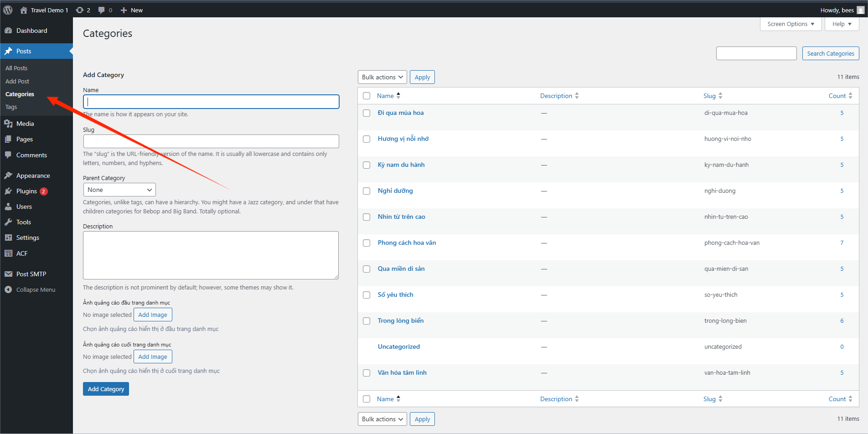Screen dimensions: 868x434
Task: Click the Appearance paintbrush icon
Action: tap(8, 176)
